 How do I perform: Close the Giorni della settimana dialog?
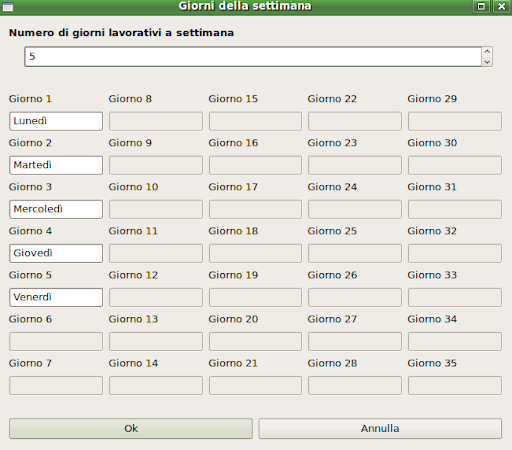(501, 6)
